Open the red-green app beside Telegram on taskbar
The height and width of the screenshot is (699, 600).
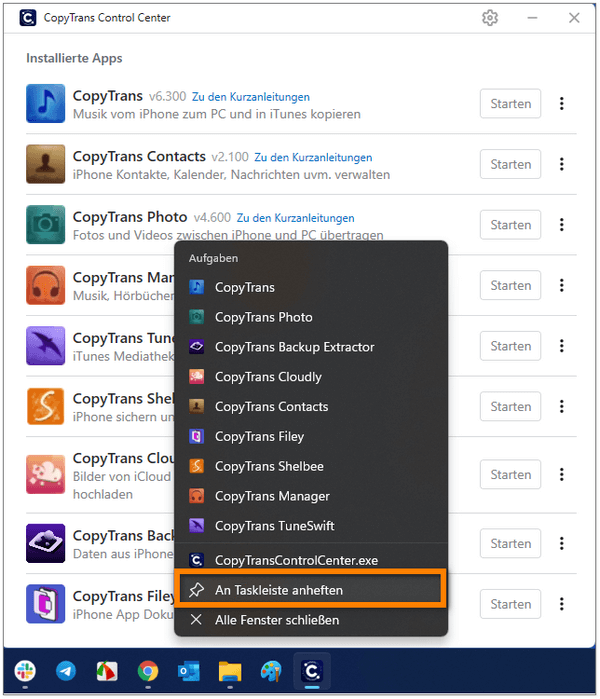point(107,671)
